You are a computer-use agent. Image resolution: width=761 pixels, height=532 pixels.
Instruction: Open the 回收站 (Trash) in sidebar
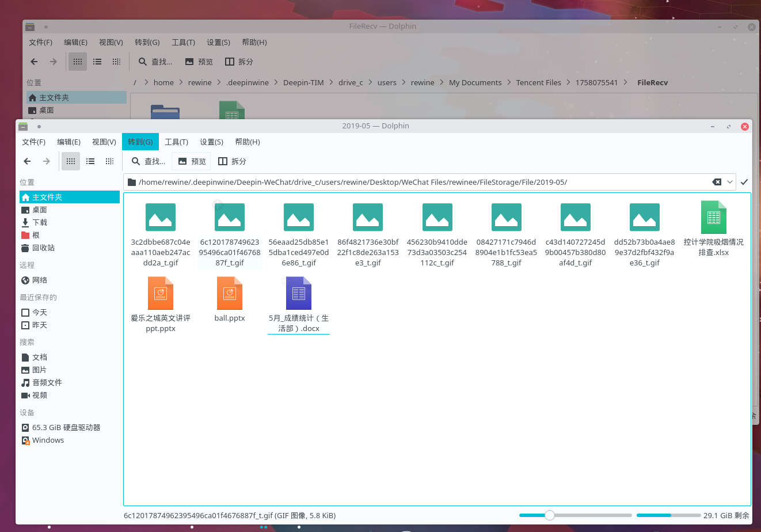(x=42, y=248)
